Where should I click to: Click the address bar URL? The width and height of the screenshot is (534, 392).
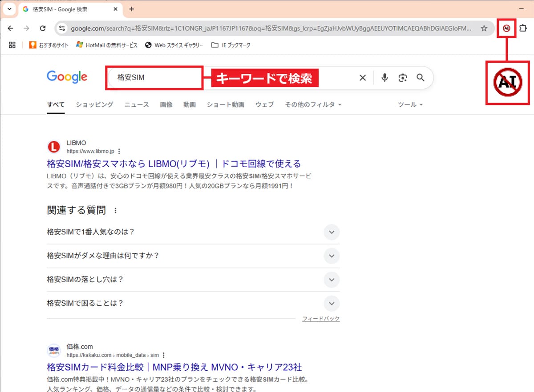(x=271, y=28)
